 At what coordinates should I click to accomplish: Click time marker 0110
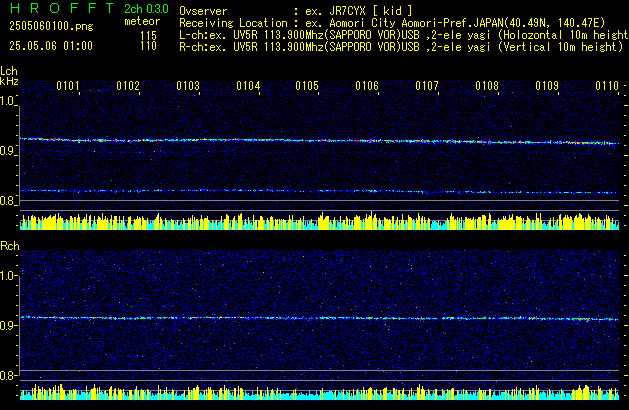point(607,86)
